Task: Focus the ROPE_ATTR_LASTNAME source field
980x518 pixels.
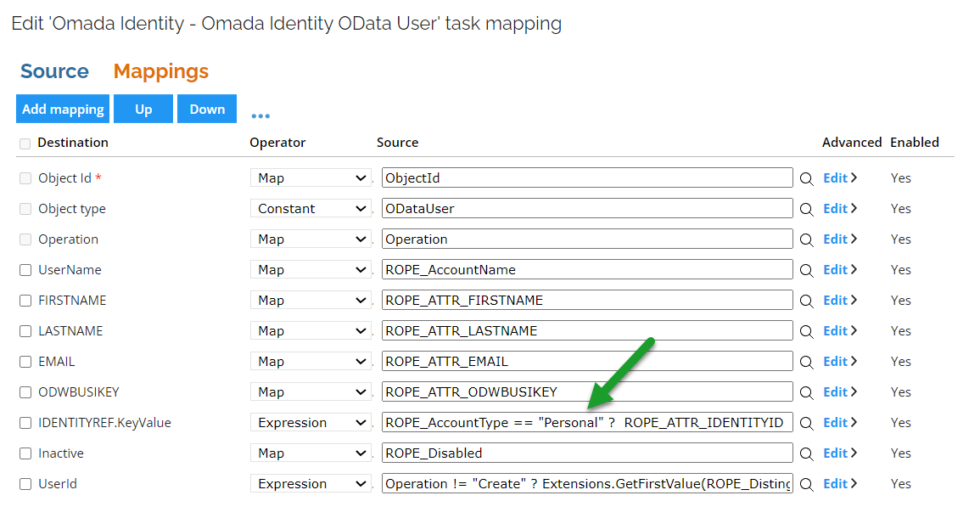Action: 587,331
